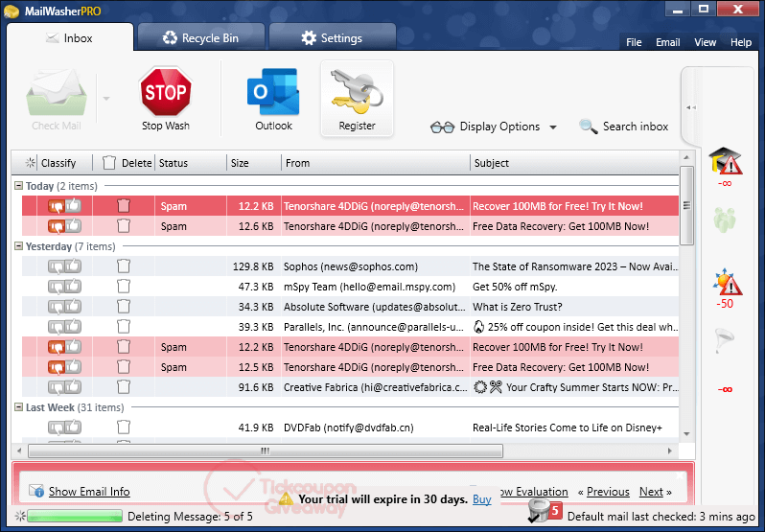This screenshot has height=532, width=765.
Task: Collapse the Yesterday group
Action: click(18, 246)
